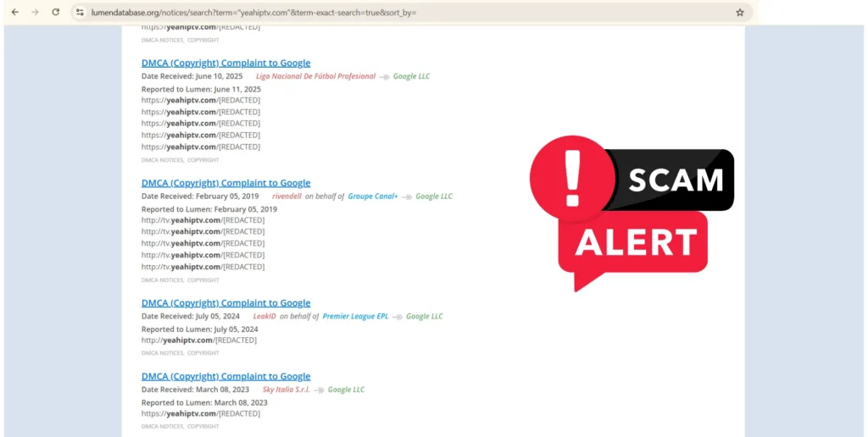Click the browser back arrow
Screen dimensions: 868x437
[x=14, y=13]
